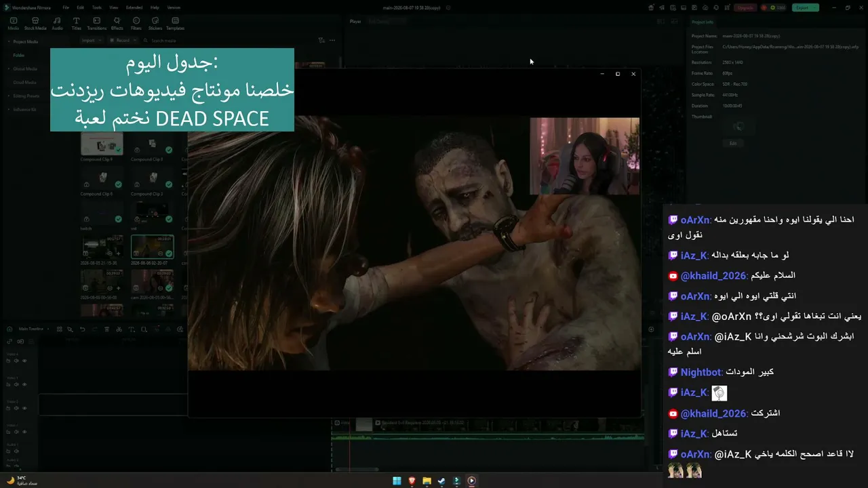
Task: Click the timeline Undo arrow
Action: [x=82, y=329]
